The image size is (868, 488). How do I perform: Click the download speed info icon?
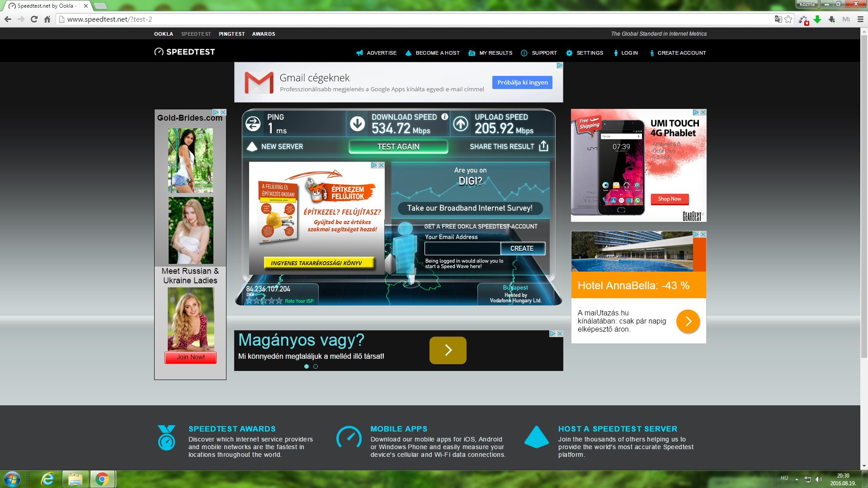pyautogui.click(x=444, y=117)
